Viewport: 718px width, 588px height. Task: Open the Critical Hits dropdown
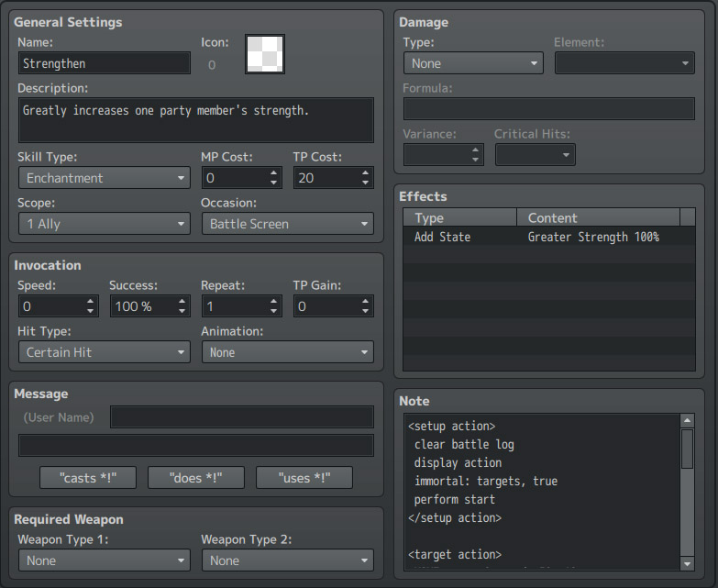536,155
